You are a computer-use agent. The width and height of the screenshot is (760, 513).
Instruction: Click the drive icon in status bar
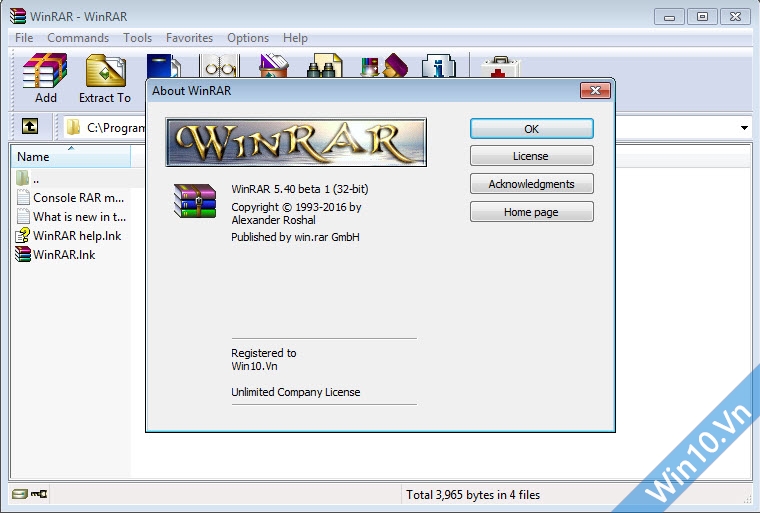pos(20,494)
